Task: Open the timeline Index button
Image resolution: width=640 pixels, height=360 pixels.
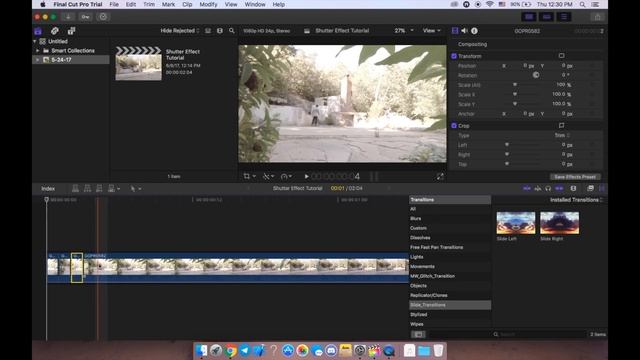Action: tap(48, 189)
